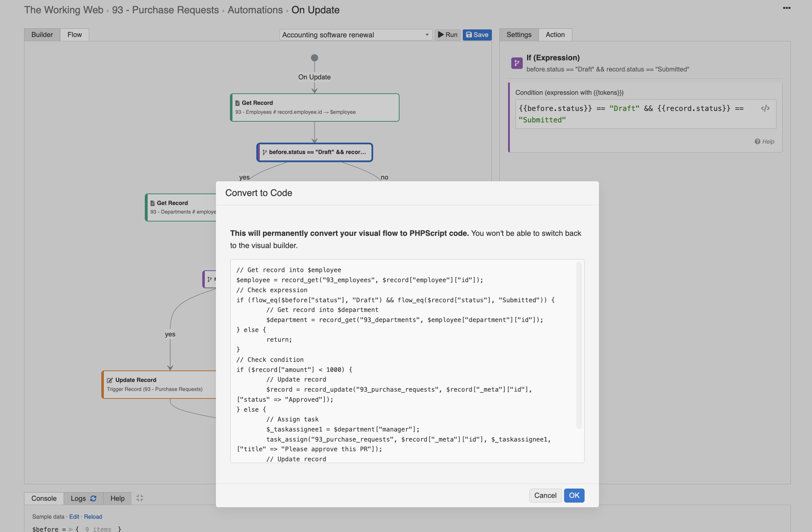The image size is (812, 532).
Task: Open the Accounting software renewal dropdown
Action: pos(356,35)
